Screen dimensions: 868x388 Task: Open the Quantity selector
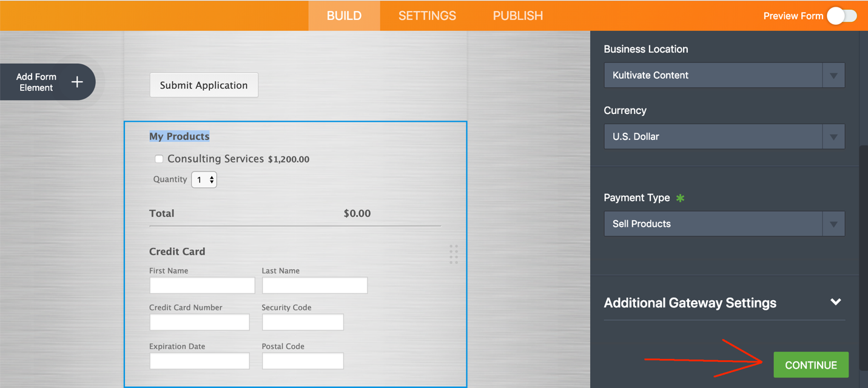pos(204,179)
